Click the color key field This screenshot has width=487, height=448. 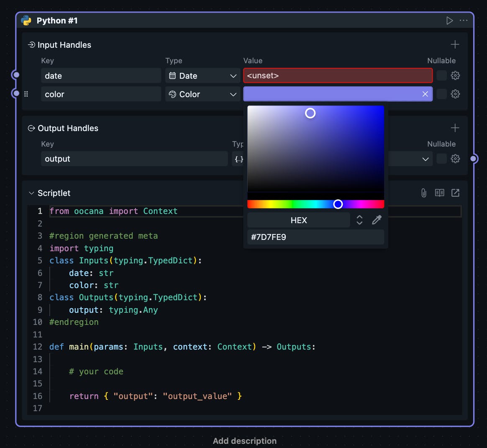[x=101, y=94]
